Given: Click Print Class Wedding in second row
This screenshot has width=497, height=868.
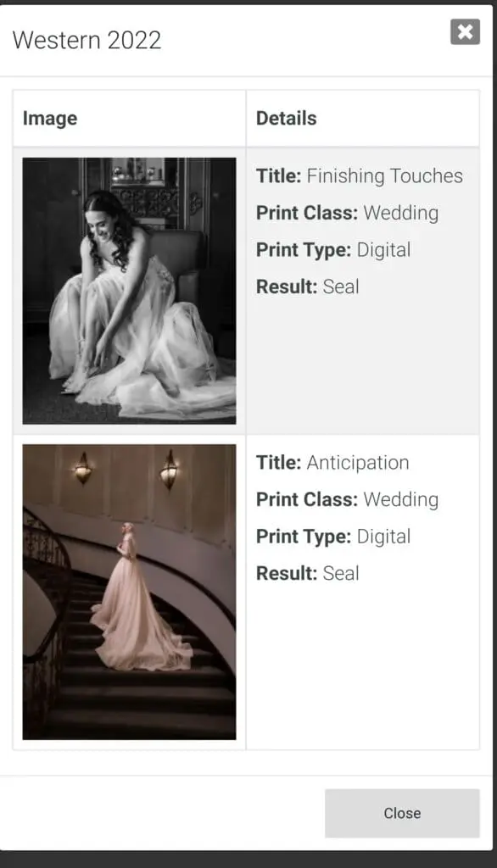Looking at the screenshot, I should 347,499.
